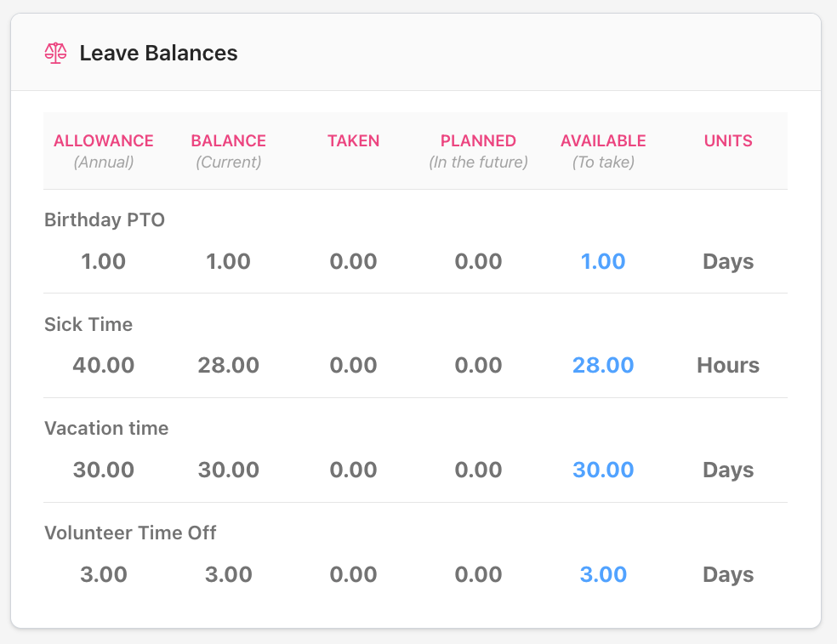Click the Taken column header
Viewport: 837px width, 644px height.
point(353,141)
